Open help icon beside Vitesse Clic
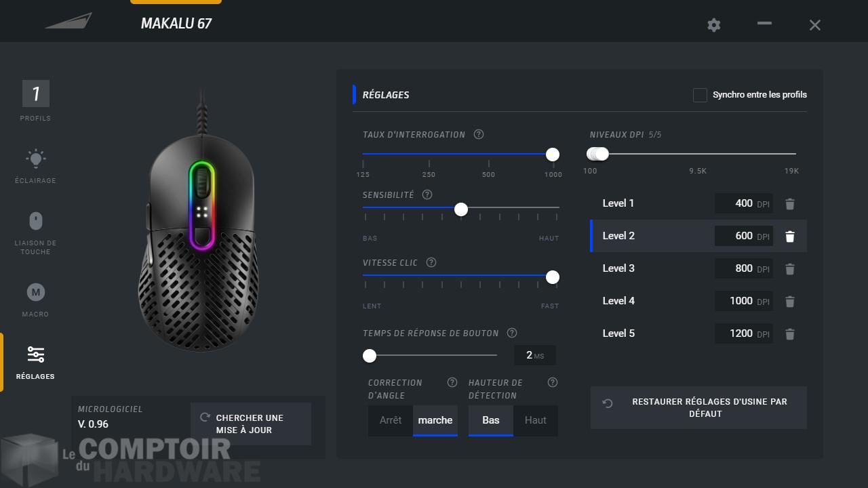Screen dimensions: 868x488 point(431,262)
